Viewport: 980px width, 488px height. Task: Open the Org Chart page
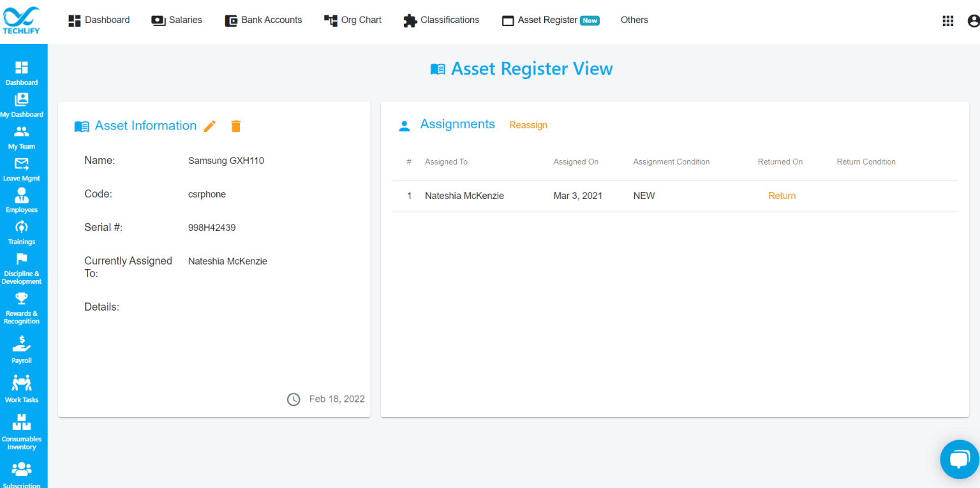point(352,20)
